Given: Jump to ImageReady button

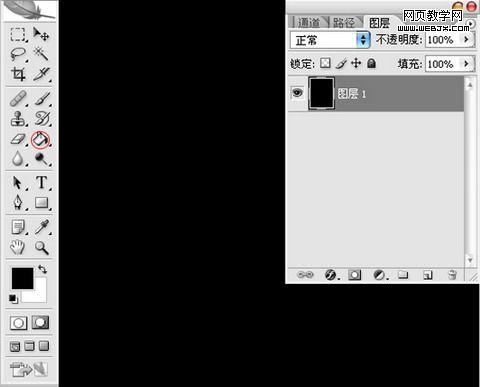Looking at the screenshot, I should pos(29,369).
